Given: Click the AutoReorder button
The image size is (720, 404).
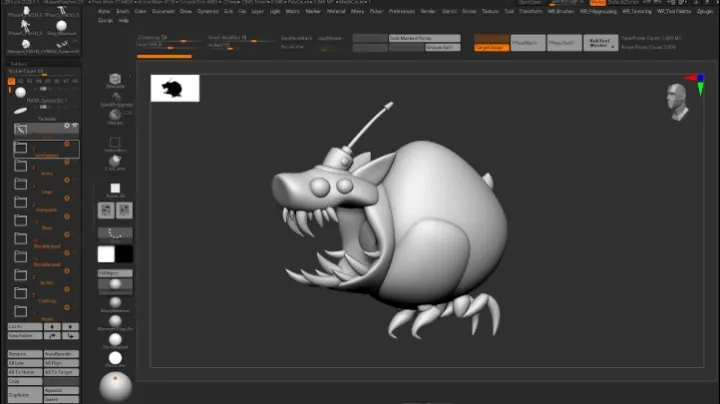Looking at the screenshot, I should pyautogui.click(x=61, y=354).
